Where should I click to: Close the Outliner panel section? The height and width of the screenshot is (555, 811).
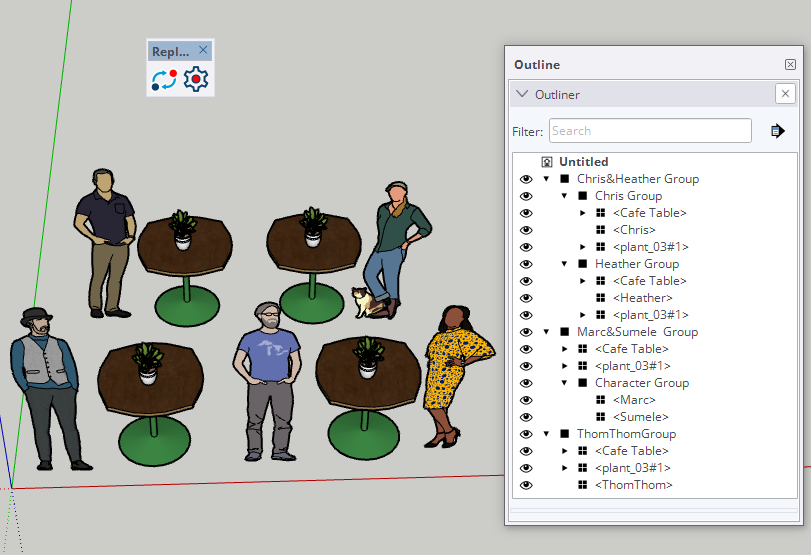click(x=785, y=94)
